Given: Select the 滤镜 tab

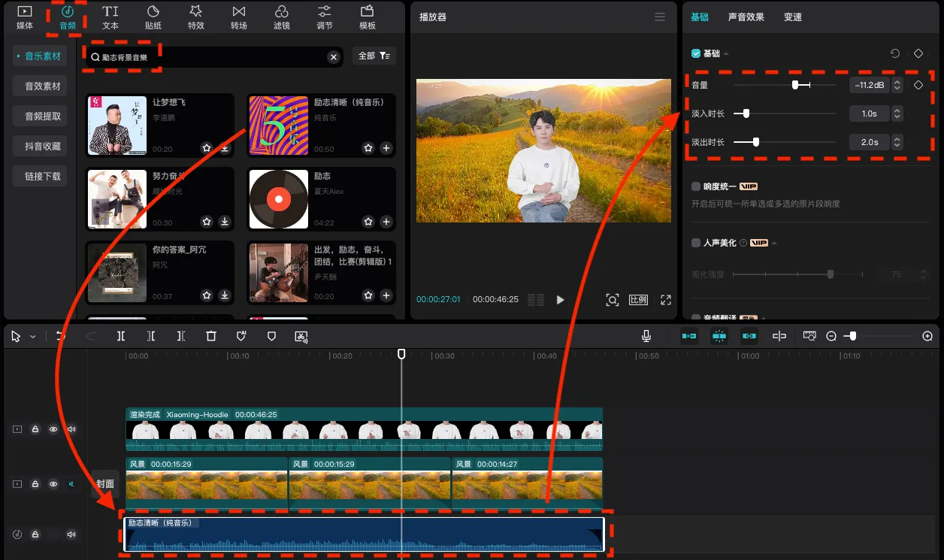Looking at the screenshot, I should click(x=282, y=17).
